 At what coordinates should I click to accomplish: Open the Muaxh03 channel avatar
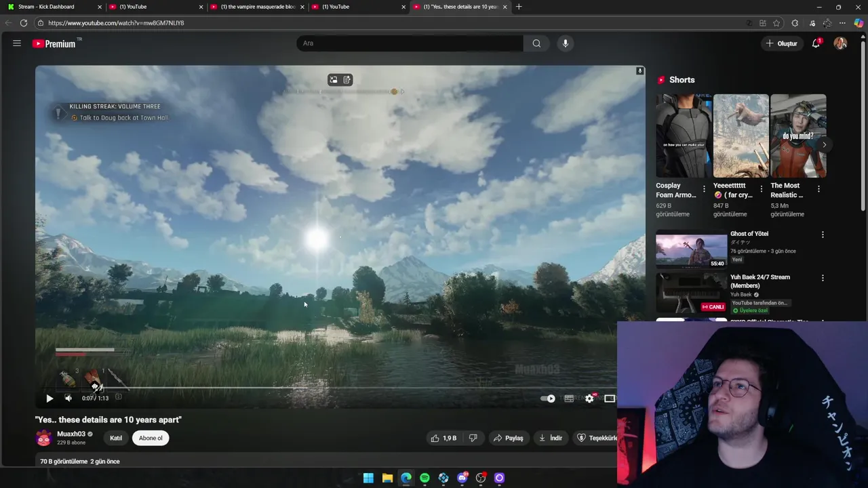tap(44, 438)
